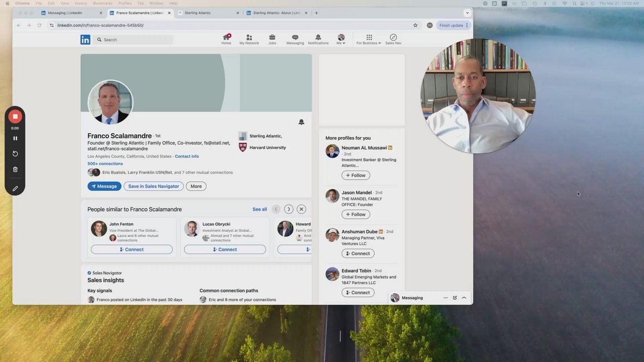This screenshot has height=362, width=644.
Task: Open the More actions menu on the profile
Action: [196, 186]
